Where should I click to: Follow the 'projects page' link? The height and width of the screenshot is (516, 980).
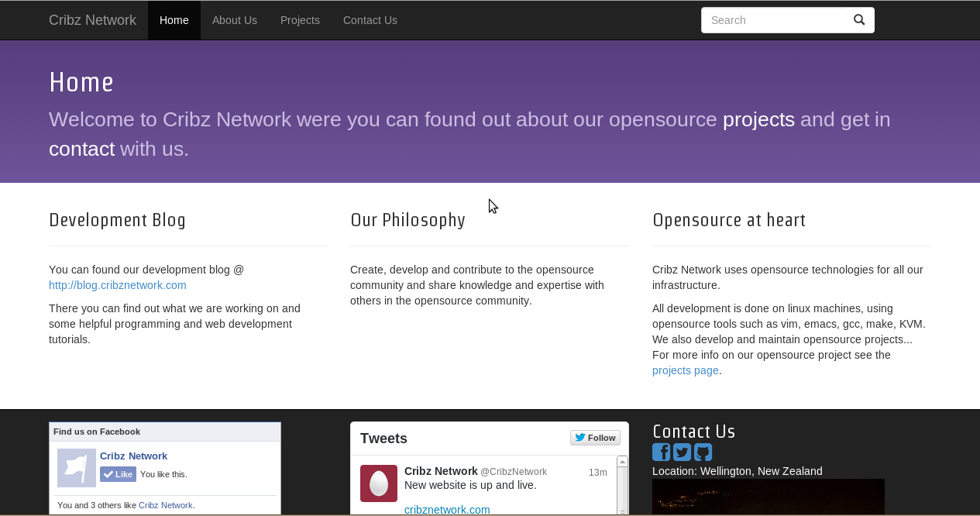coord(685,370)
